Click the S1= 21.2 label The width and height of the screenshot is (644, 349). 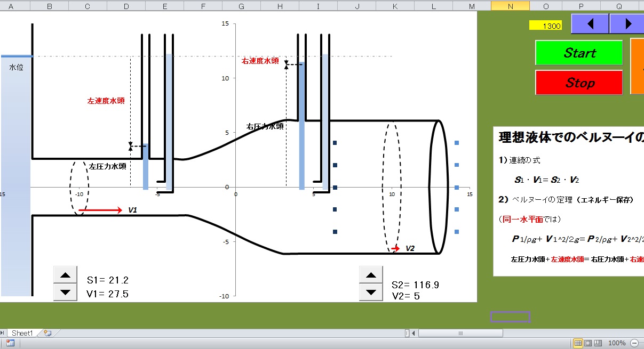(107, 280)
